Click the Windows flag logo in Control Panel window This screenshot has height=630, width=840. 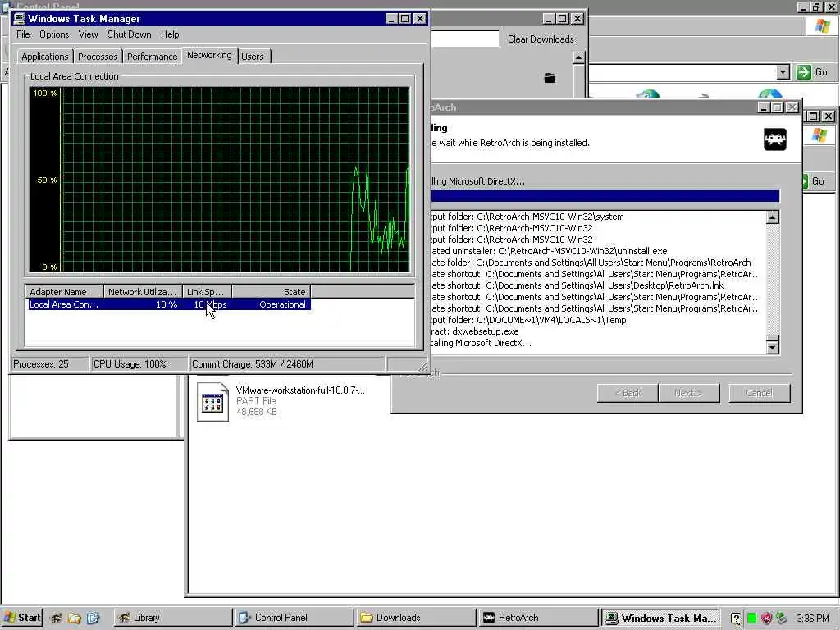click(x=822, y=25)
